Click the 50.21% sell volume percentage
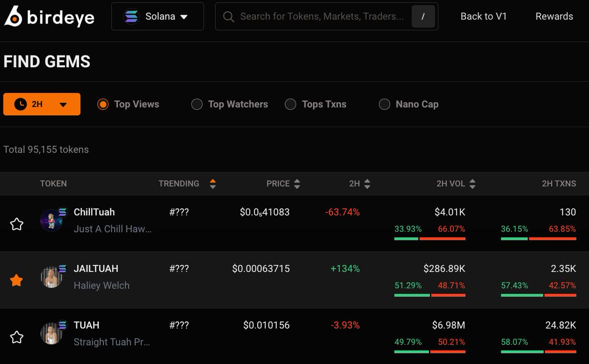 click(451, 342)
